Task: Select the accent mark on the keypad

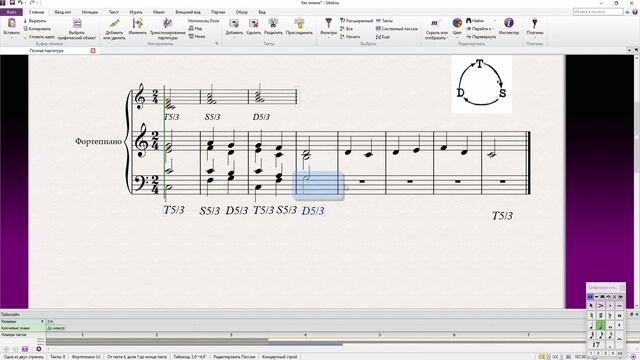Action: coord(601,305)
